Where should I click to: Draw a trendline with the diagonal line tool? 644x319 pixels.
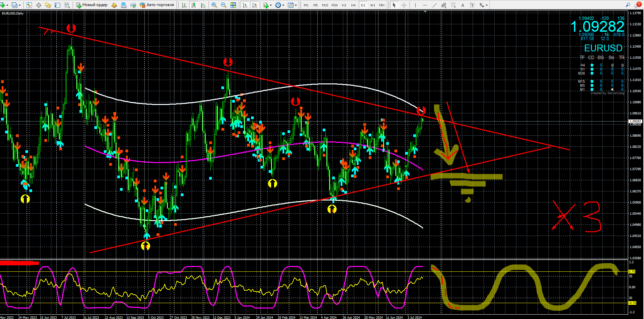coord(435,5)
